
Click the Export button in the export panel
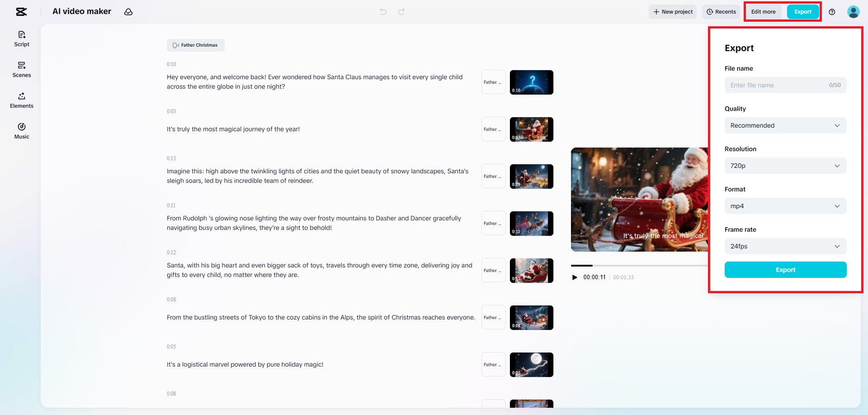click(x=786, y=270)
